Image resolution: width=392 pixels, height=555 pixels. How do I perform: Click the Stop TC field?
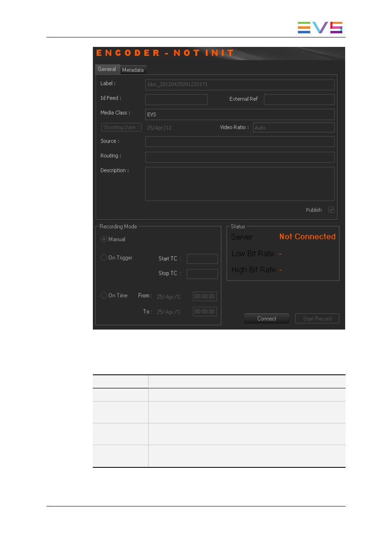202,274
